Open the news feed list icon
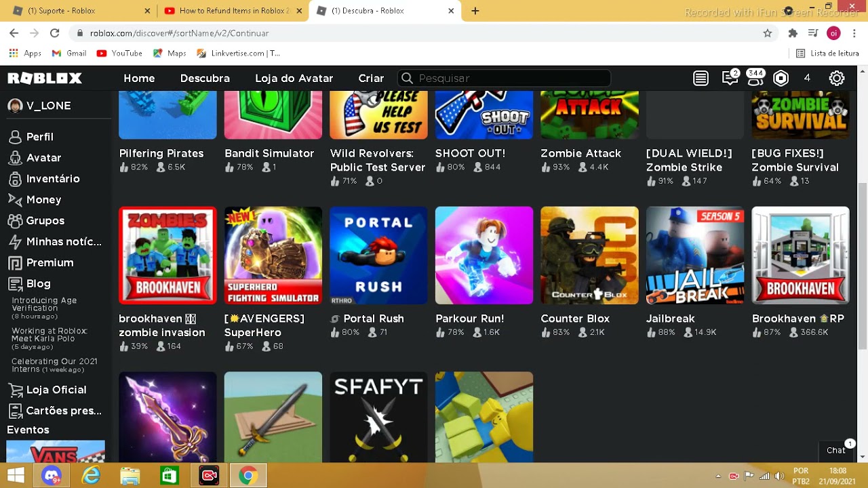The image size is (868, 488). pyautogui.click(x=701, y=79)
